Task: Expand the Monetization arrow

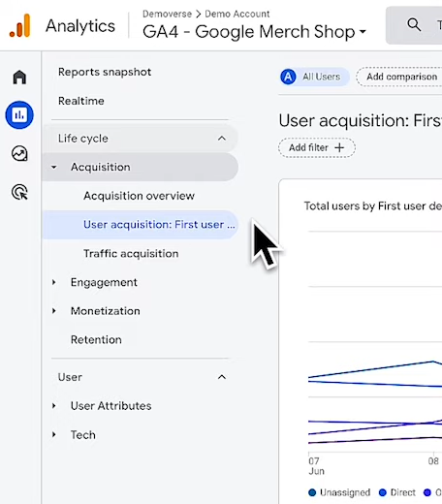Action: [x=54, y=311]
